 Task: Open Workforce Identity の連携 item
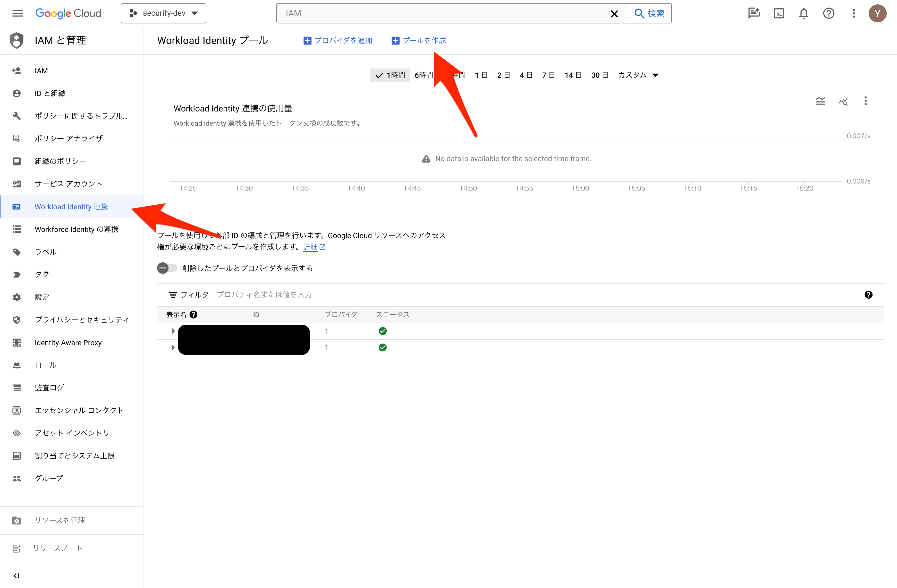(x=72, y=229)
